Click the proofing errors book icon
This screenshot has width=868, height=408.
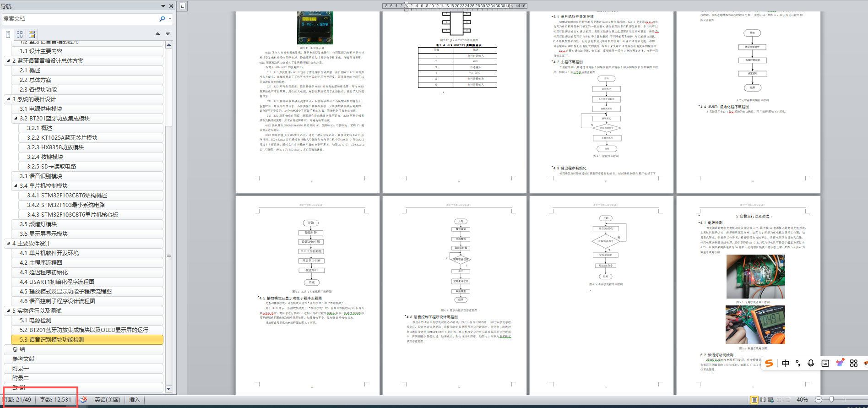pyautogui.click(x=83, y=400)
